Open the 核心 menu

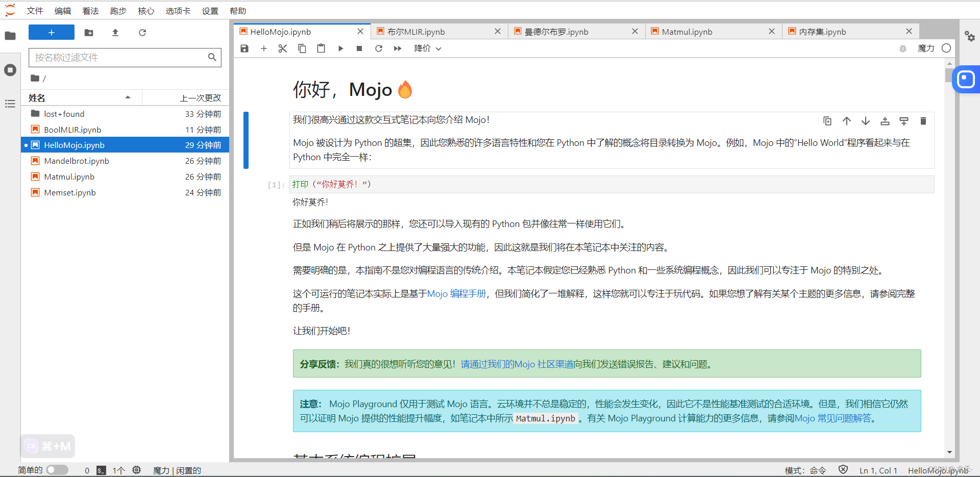coord(146,11)
